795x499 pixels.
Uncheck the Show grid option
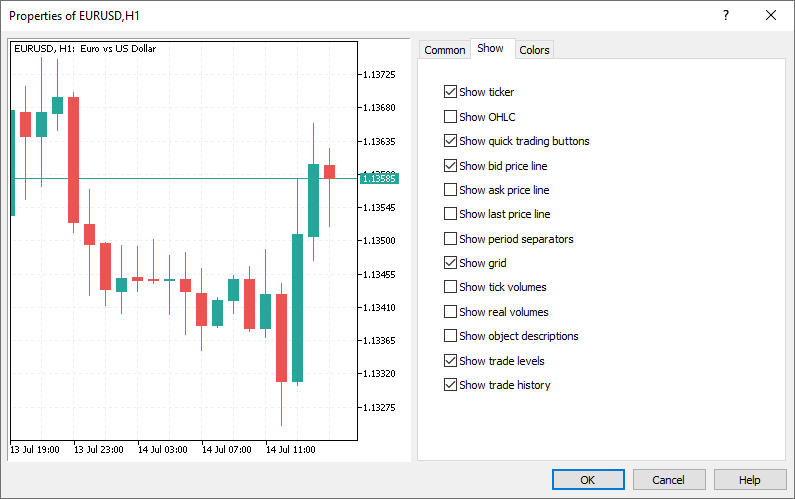pos(450,263)
